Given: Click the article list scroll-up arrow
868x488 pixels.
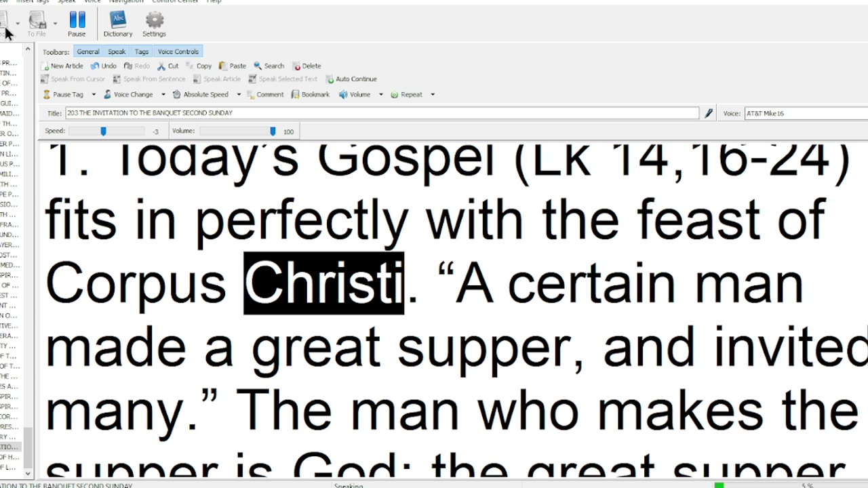Looking at the screenshot, I should 28,49.
